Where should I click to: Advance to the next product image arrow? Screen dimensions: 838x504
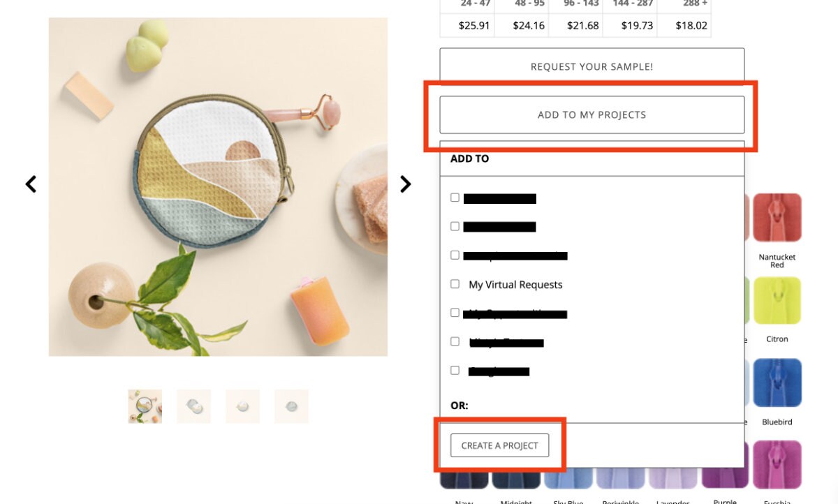pos(406,184)
